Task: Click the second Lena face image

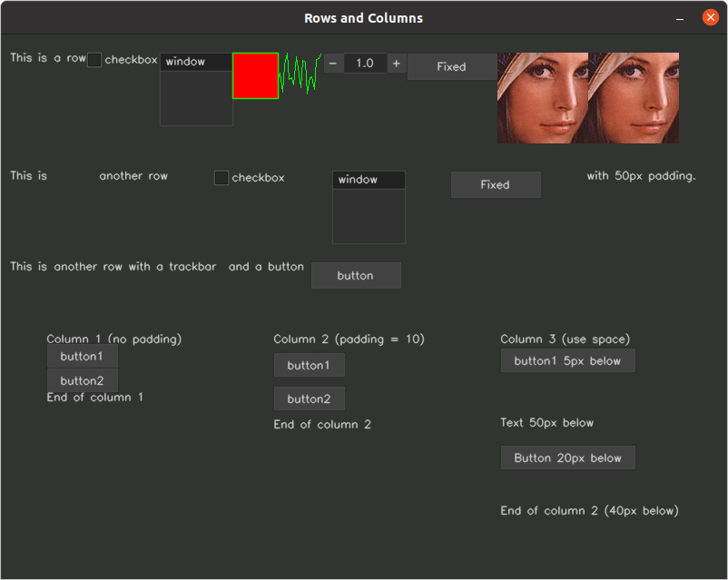Action: point(634,98)
